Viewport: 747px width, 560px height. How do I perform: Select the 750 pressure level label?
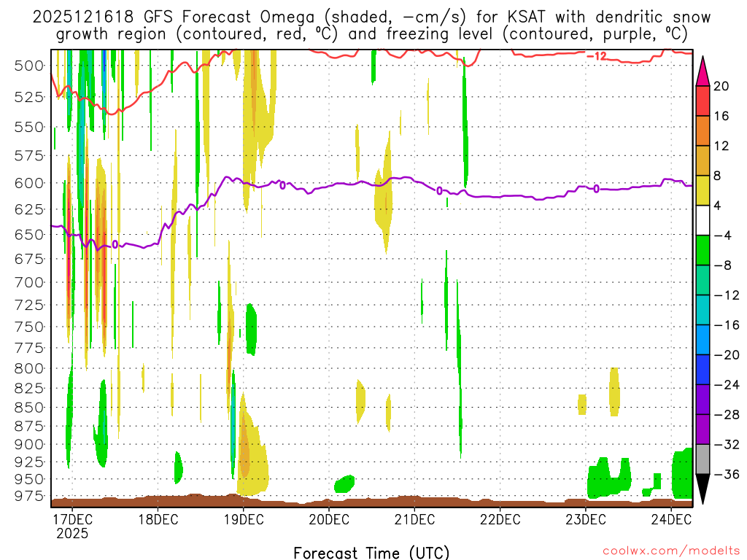(29, 327)
